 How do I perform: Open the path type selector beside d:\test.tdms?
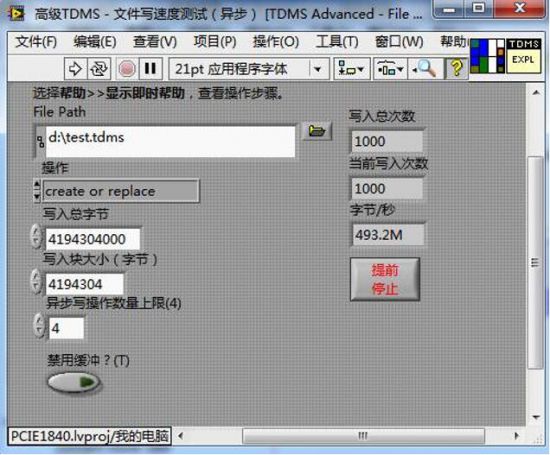40,141
